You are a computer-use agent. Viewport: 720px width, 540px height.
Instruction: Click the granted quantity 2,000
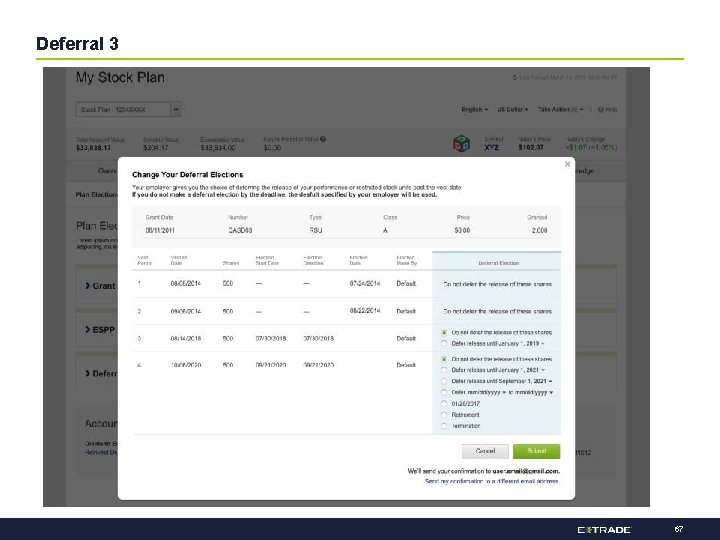point(540,231)
